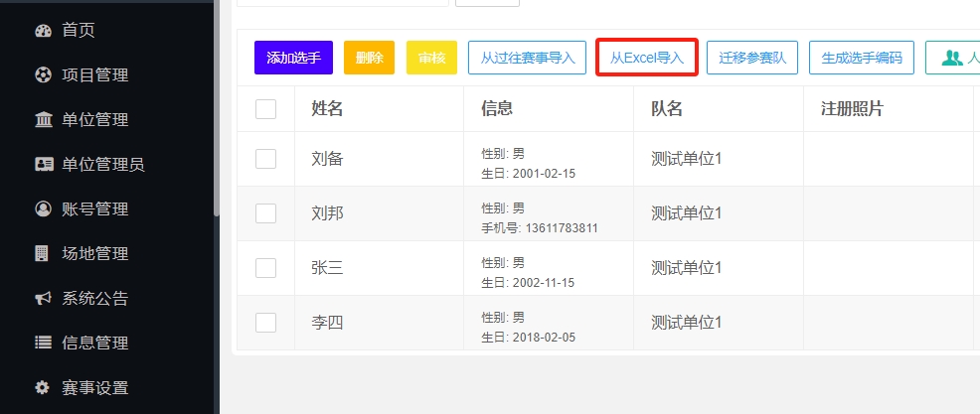
Task: Tick the select-all checkbox in table header
Action: point(265,108)
